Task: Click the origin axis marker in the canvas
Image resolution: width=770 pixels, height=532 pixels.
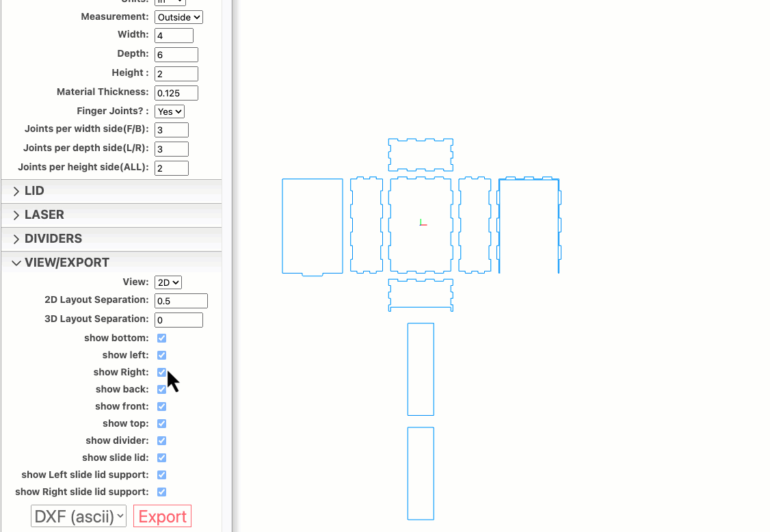Action: pos(423,223)
